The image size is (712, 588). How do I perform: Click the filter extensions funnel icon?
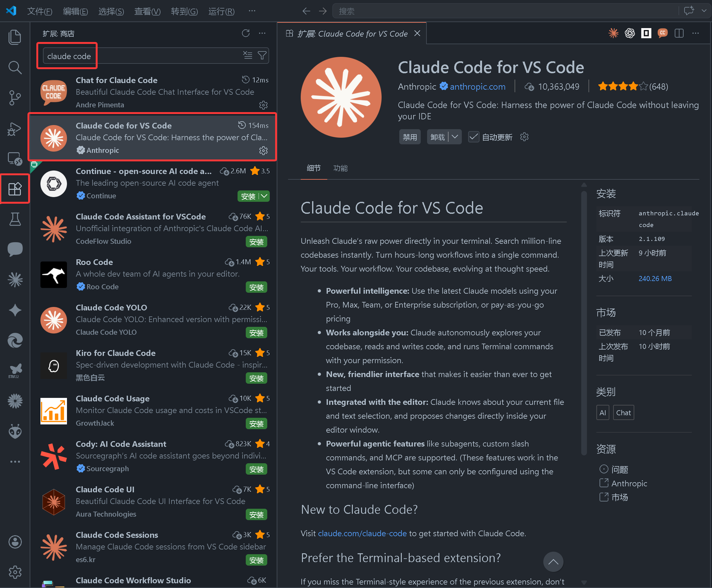click(x=262, y=56)
